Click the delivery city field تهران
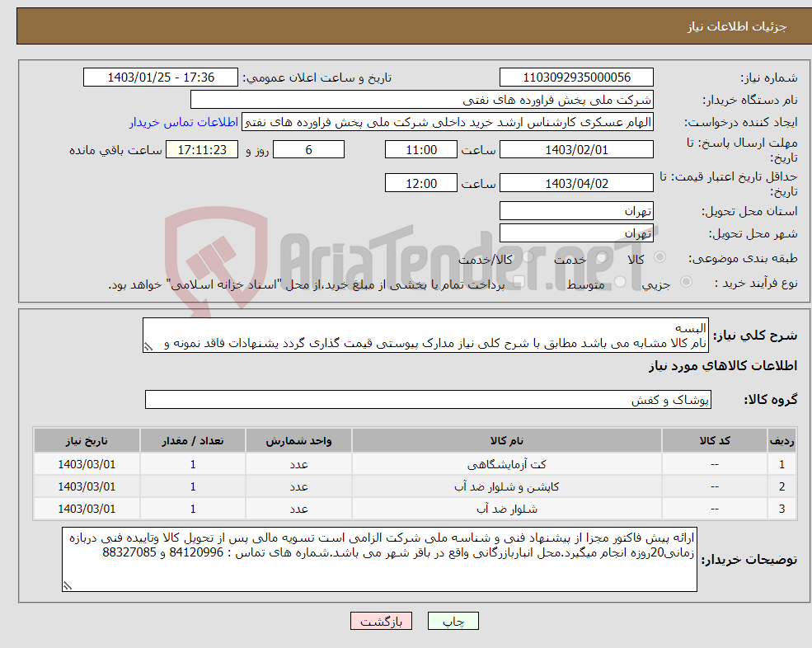This screenshot has width=812, height=648. tap(576, 233)
